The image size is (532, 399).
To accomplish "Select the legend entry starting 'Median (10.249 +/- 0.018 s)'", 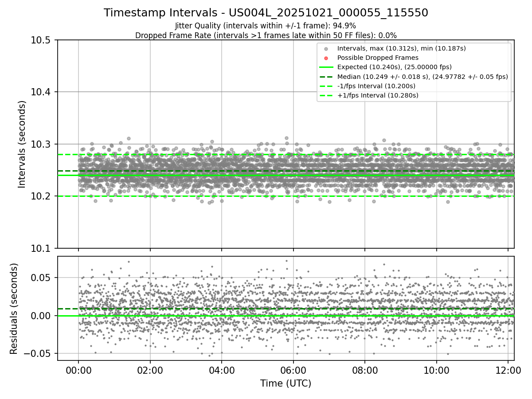I will pyautogui.click(x=422, y=77).
